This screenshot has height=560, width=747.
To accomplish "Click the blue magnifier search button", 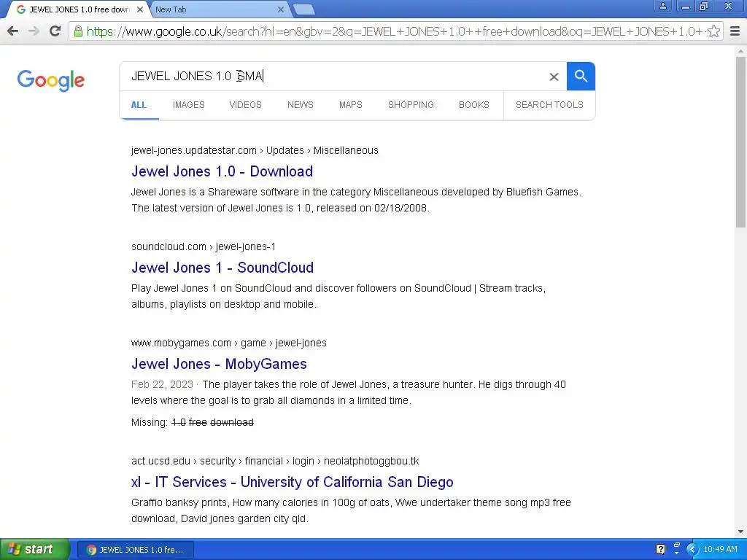I will coord(581,76).
